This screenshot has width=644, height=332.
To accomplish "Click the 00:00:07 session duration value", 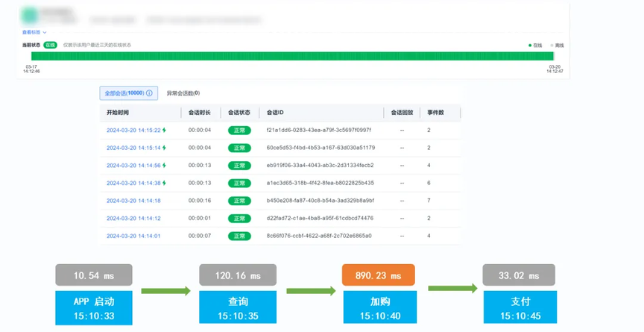I will pos(200,237).
